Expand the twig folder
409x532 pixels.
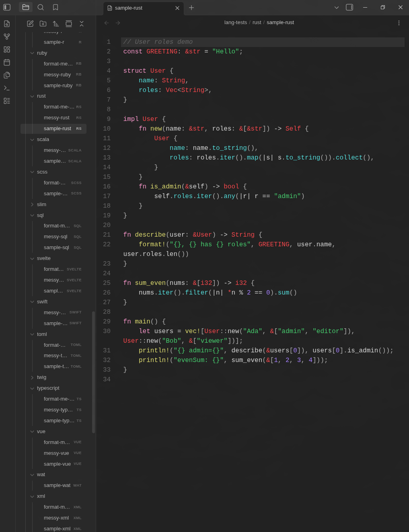(x=53, y=377)
